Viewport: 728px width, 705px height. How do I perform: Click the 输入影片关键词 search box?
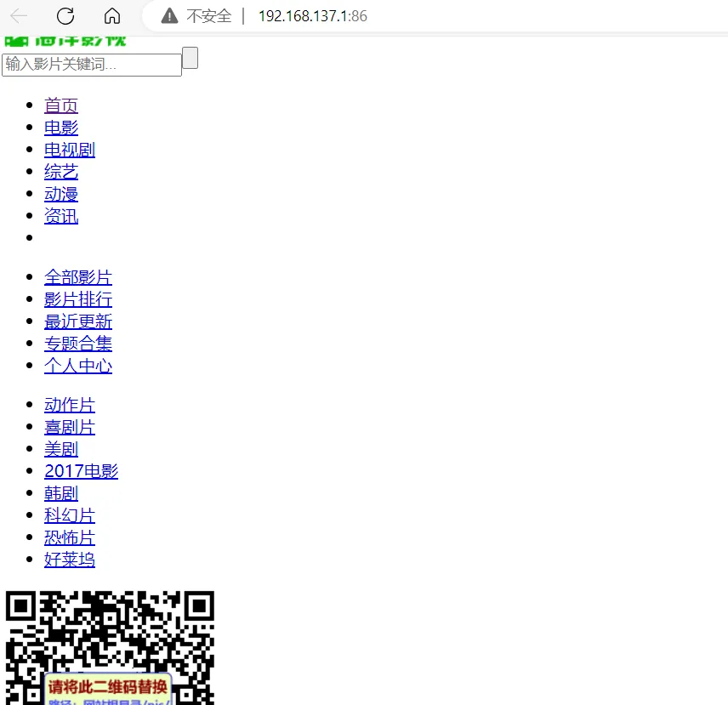91,65
